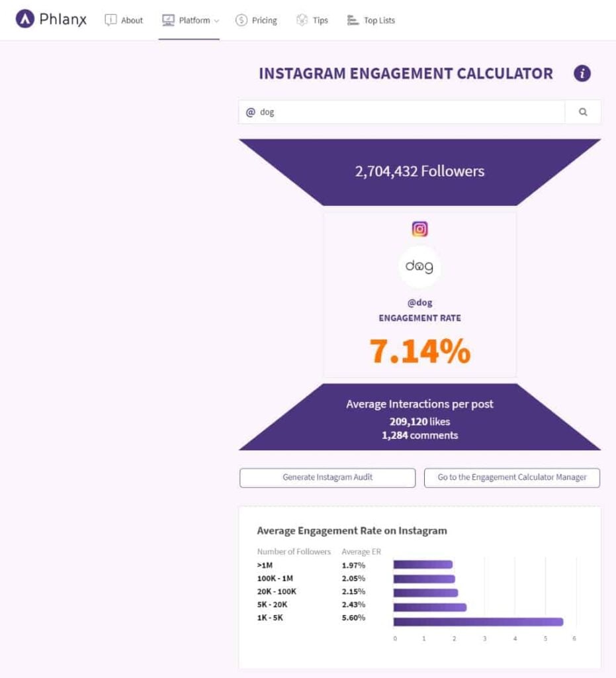The width and height of the screenshot is (616, 678).
Task: Focus the Instagram username input field
Action: click(402, 112)
